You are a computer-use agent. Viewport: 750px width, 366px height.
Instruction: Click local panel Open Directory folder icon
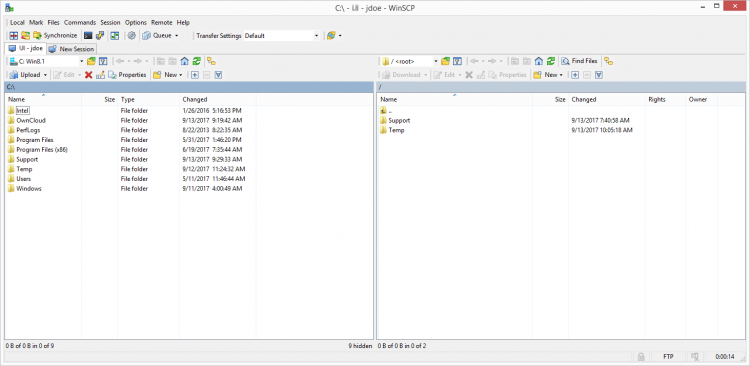(91, 61)
